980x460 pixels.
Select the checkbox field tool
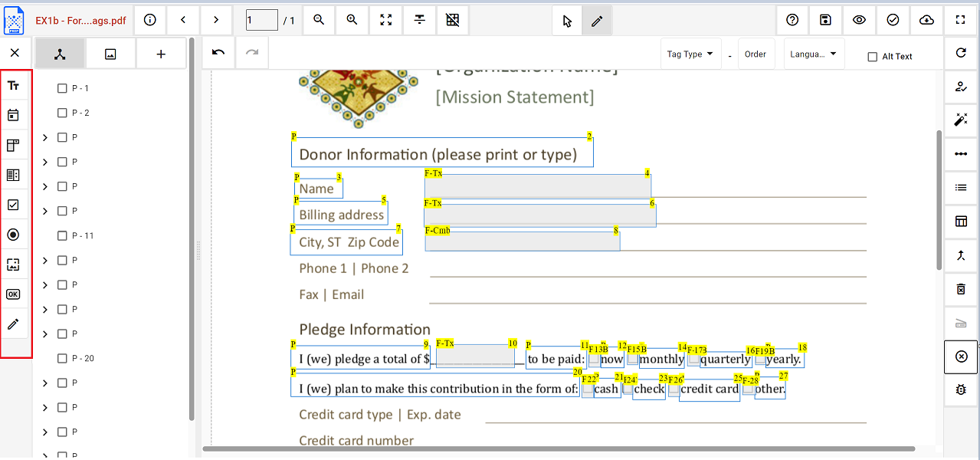tap(13, 205)
